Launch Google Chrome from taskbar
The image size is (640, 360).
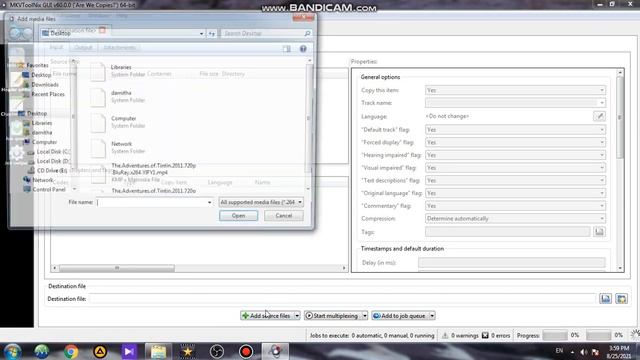71,351
